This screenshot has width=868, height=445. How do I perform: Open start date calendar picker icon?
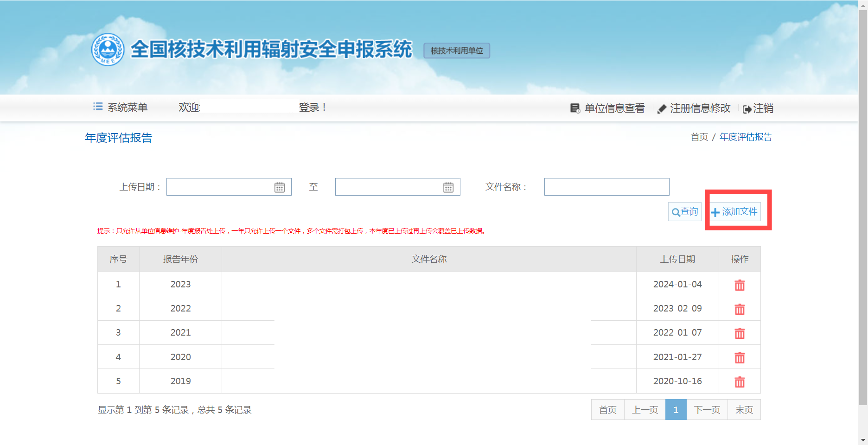click(280, 187)
